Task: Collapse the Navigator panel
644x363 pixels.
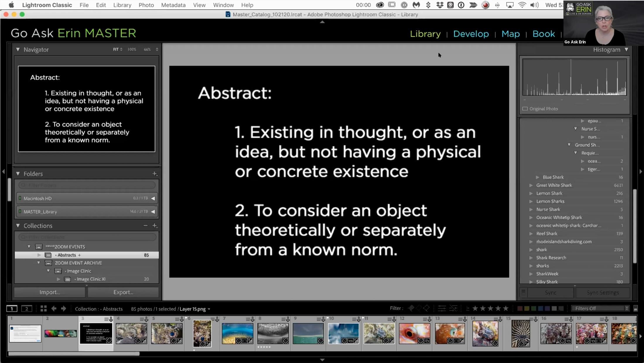Action: pyautogui.click(x=18, y=50)
